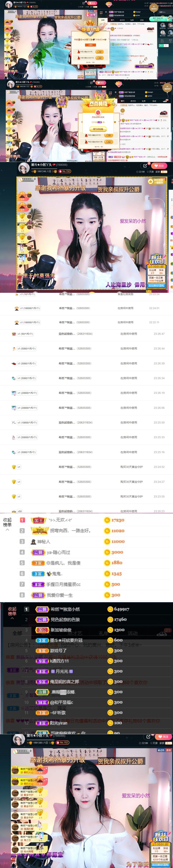Select user 你是疯儿，我是傻 in ranking
This screenshot has width=173, height=868.
click(x=63, y=563)
